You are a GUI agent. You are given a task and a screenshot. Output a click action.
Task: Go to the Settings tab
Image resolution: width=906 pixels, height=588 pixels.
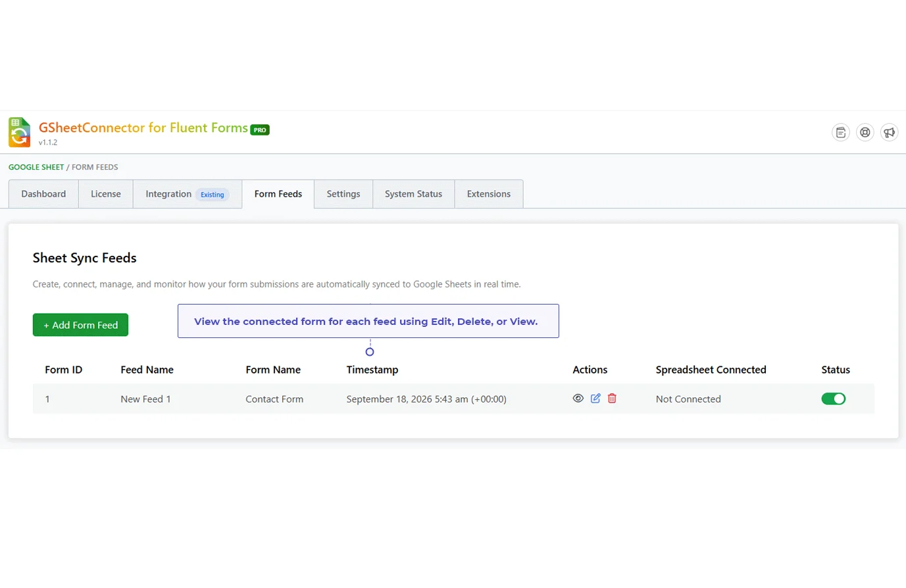(x=343, y=194)
